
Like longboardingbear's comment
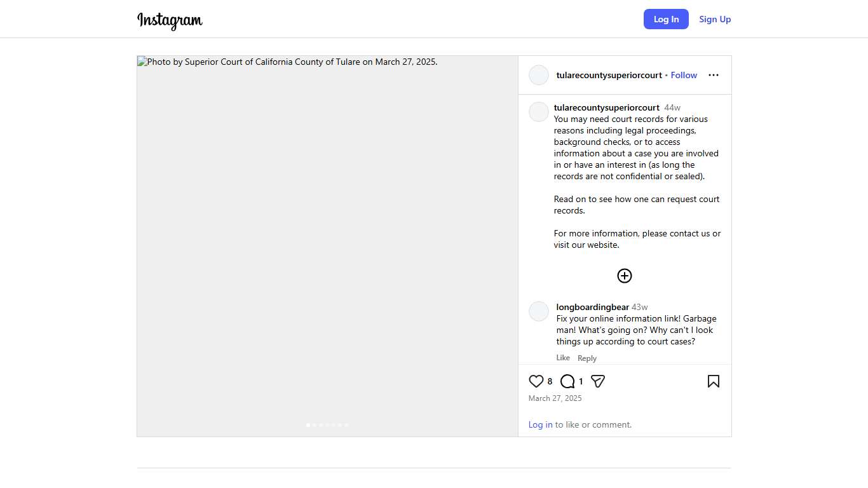563,358
